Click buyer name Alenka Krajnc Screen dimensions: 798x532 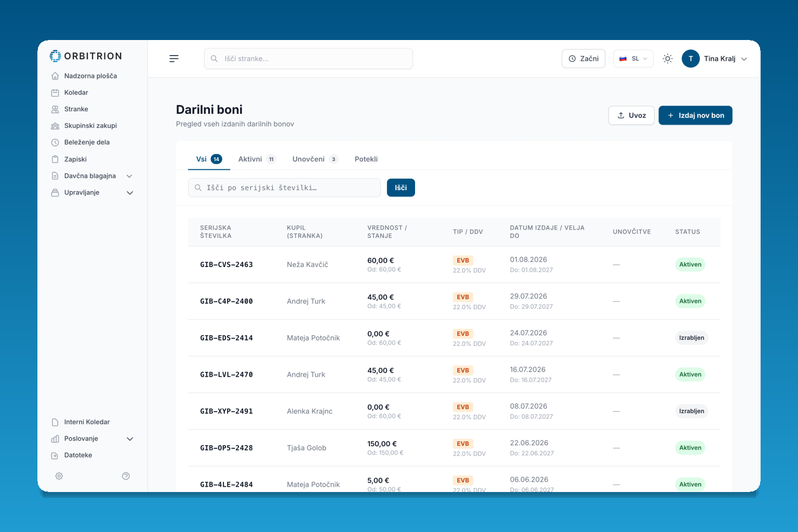click(x=310, y=411)
